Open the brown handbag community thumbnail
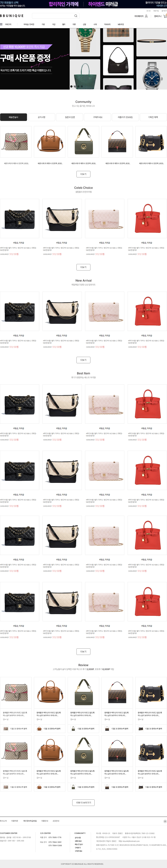The image size is (167, 868). pos(49,142)
